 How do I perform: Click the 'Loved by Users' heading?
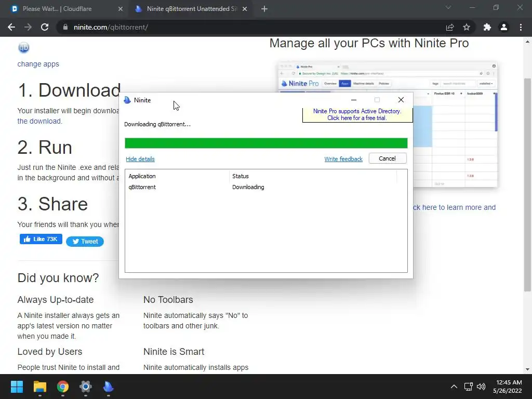pos(50,352)
